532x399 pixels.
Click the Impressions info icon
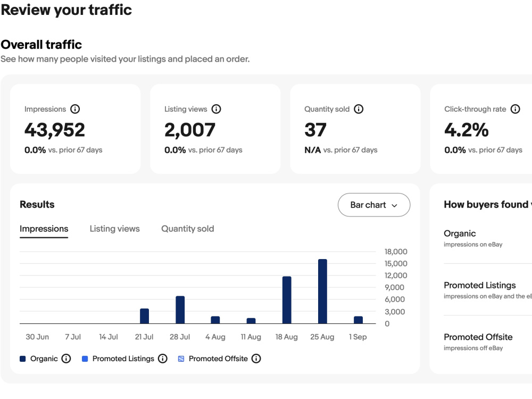pyautogui.click(x=75, y=109)
